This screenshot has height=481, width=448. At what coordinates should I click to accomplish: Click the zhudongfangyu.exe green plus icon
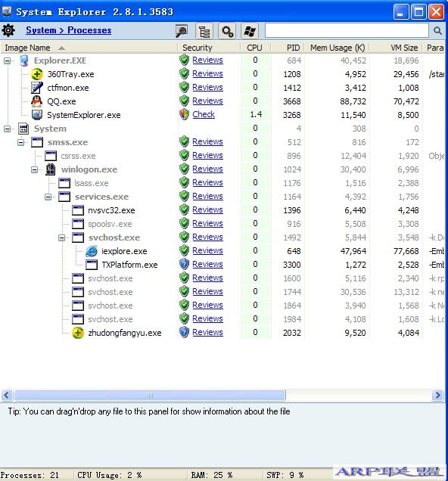[78, 333]
